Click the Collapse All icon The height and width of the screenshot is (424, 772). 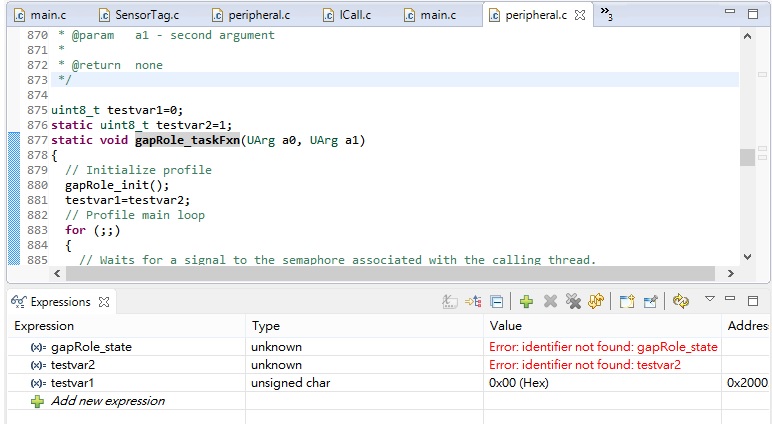[497, 301]
